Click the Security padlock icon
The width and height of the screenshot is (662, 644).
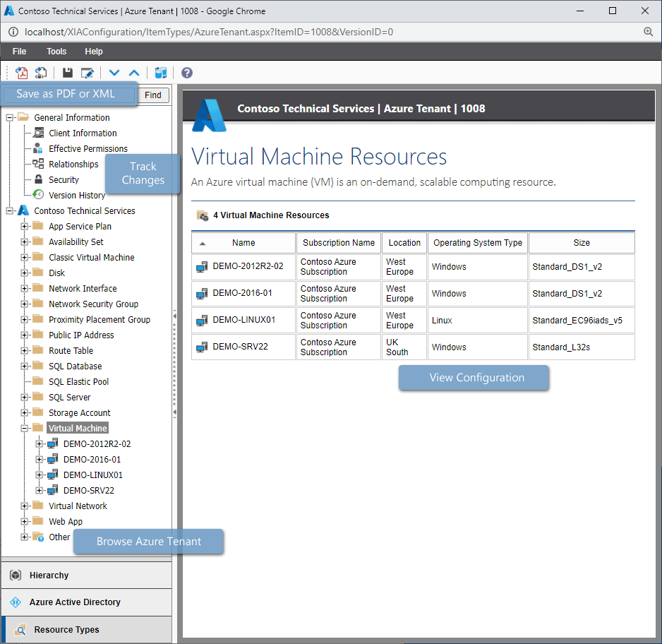click(x=38, y=179)
